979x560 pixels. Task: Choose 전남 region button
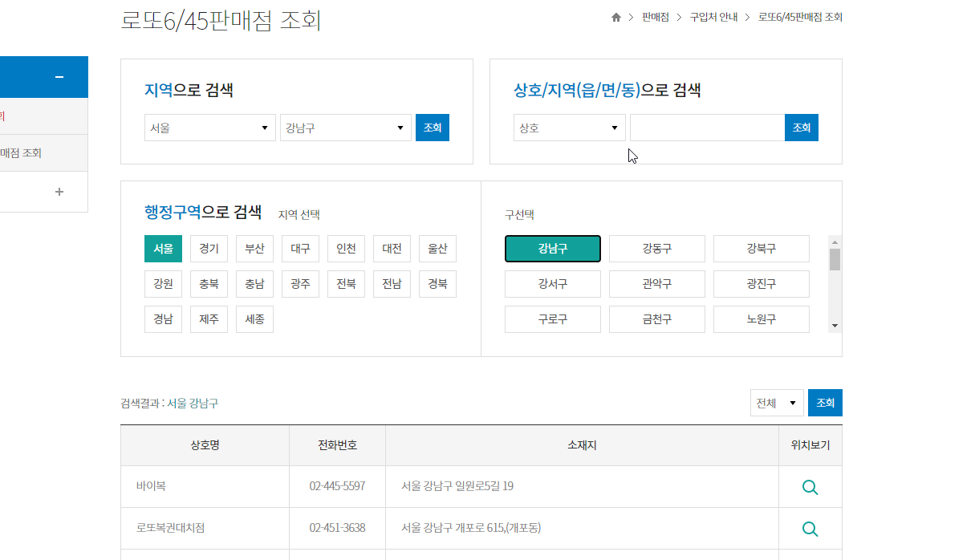coord(392,284)
